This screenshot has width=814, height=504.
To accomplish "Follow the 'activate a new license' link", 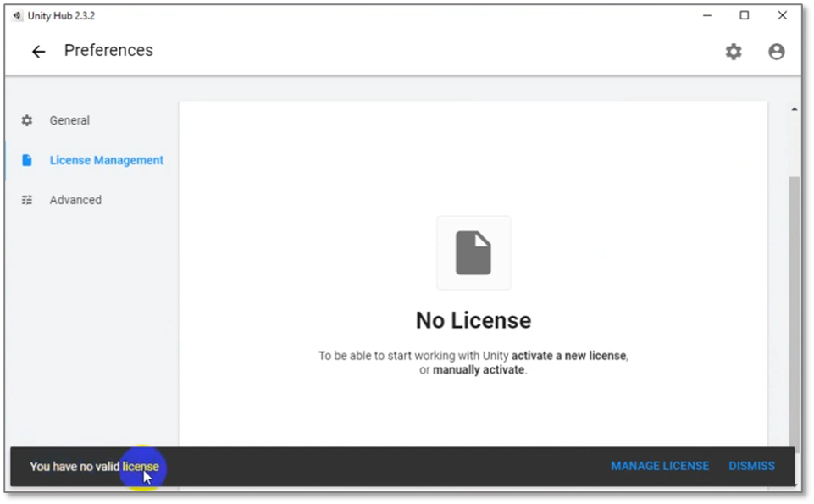I will 568,356.
